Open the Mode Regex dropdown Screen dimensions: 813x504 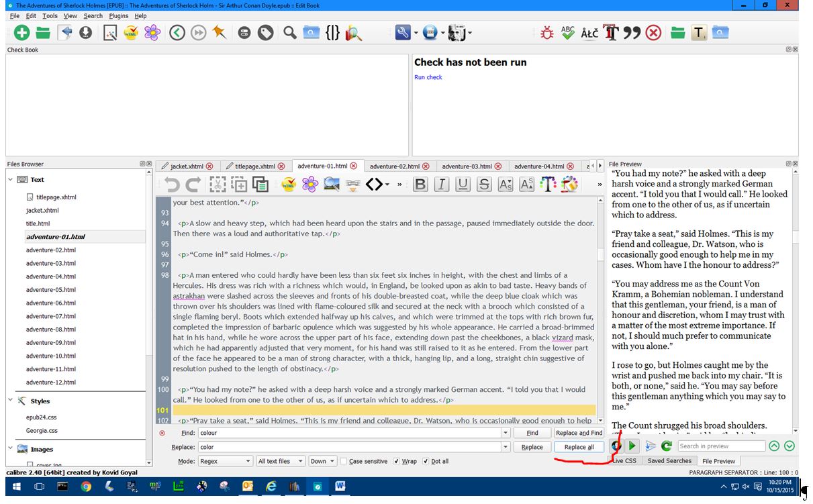(x=226, y=461)
